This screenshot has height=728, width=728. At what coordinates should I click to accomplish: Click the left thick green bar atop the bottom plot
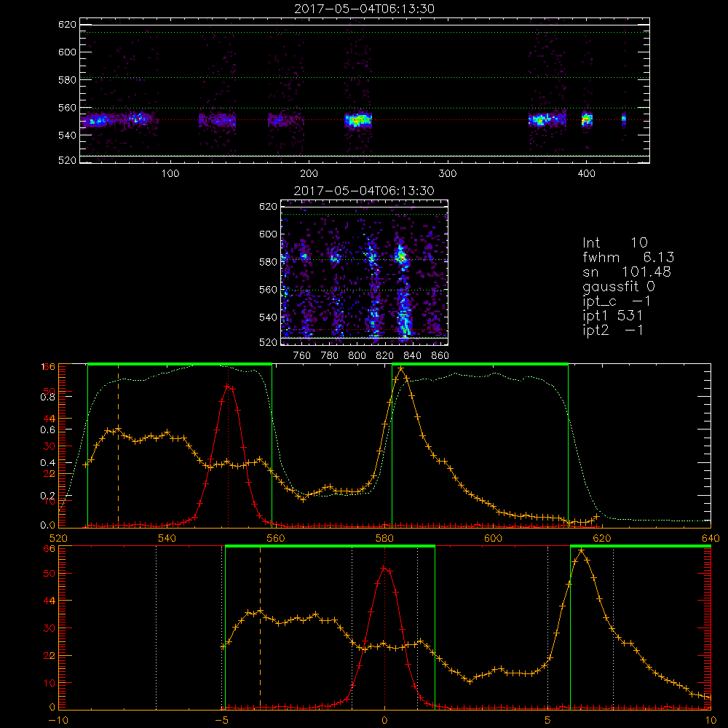[x=330, y=547]
